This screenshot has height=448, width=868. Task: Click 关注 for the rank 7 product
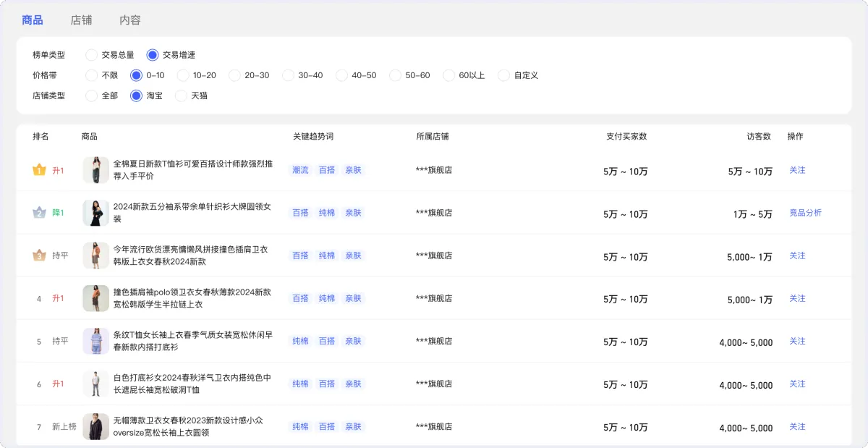pos(797,426)
